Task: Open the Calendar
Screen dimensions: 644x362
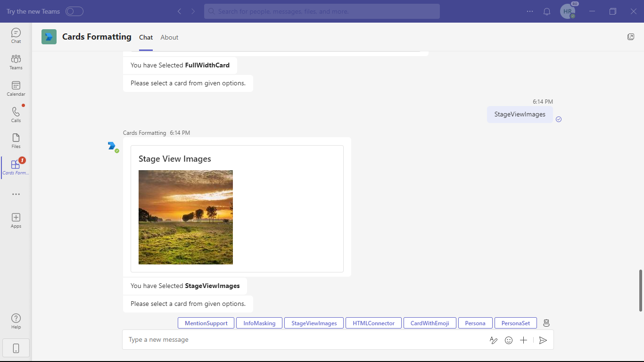Action: [x=16, y=88]
